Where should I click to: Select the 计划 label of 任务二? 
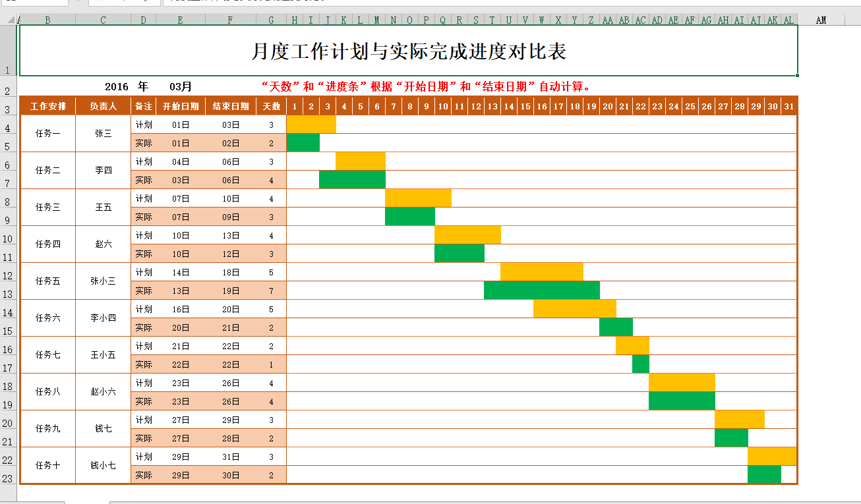(144, 161)
